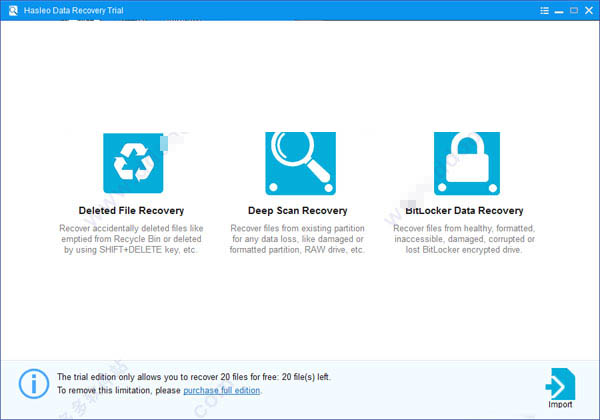Maximize the Hasleo Data Recovery window

pyautogui.click(x=574, y=10)
